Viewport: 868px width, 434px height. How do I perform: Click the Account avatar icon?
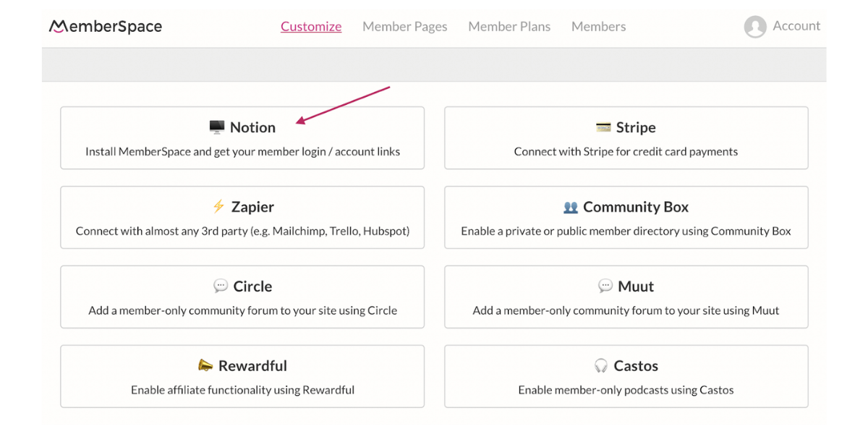(755, 26)
